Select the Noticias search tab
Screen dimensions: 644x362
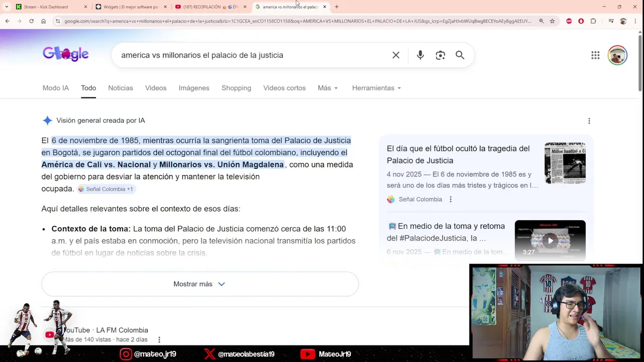pos(121,88)
